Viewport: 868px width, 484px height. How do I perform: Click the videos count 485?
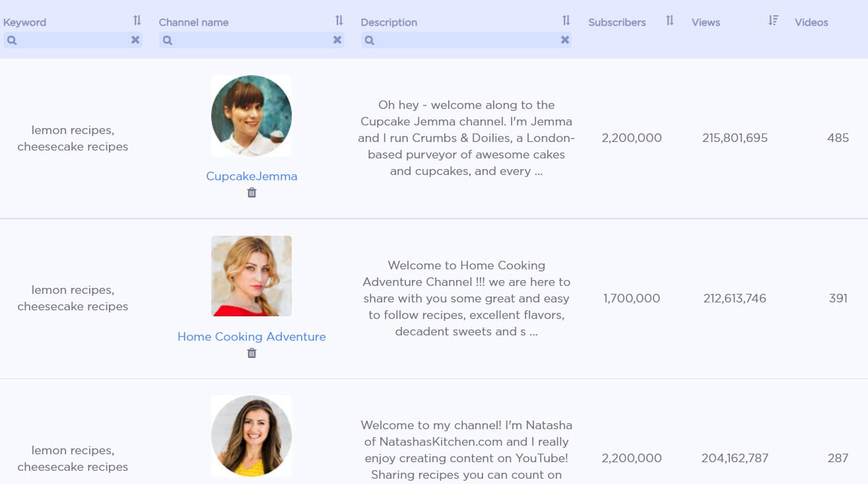tap(838, 138)
